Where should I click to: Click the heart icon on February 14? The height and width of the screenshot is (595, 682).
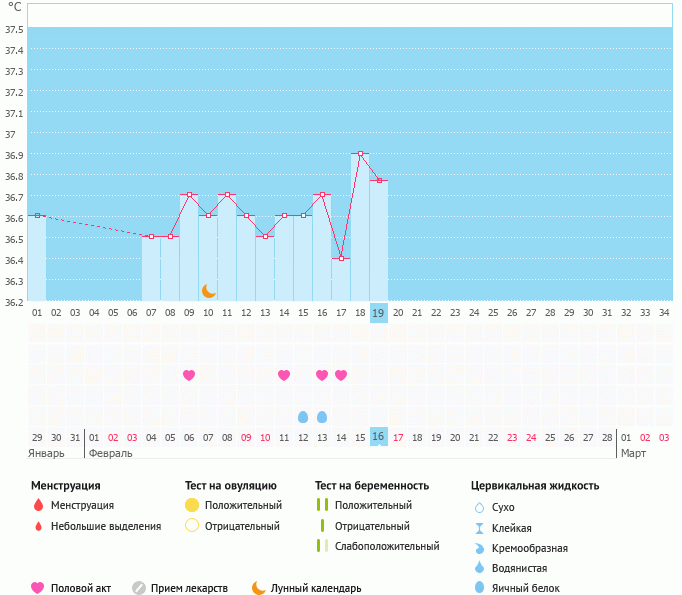click(341, 375)
